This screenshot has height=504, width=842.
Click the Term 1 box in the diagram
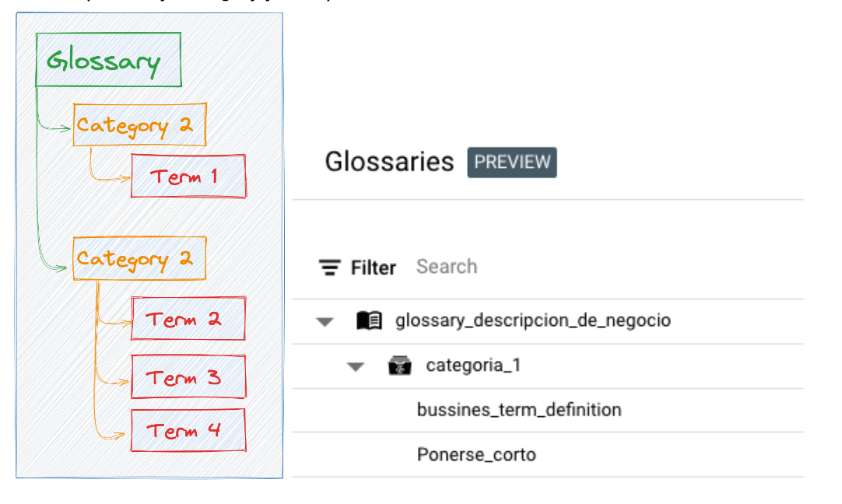tap(188, 176)
